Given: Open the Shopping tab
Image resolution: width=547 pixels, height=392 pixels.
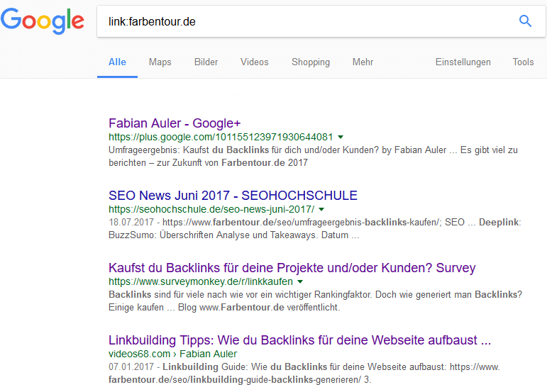Looking at the screenshot, I should pos(311,62).
